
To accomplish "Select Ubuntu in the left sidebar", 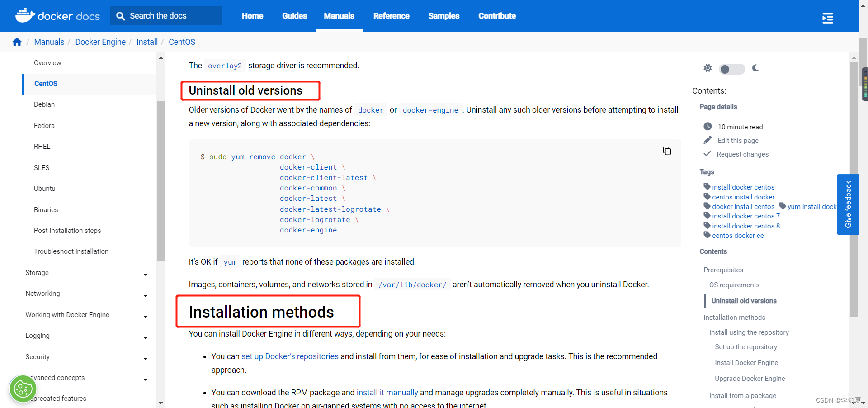I will click(45, 189).
